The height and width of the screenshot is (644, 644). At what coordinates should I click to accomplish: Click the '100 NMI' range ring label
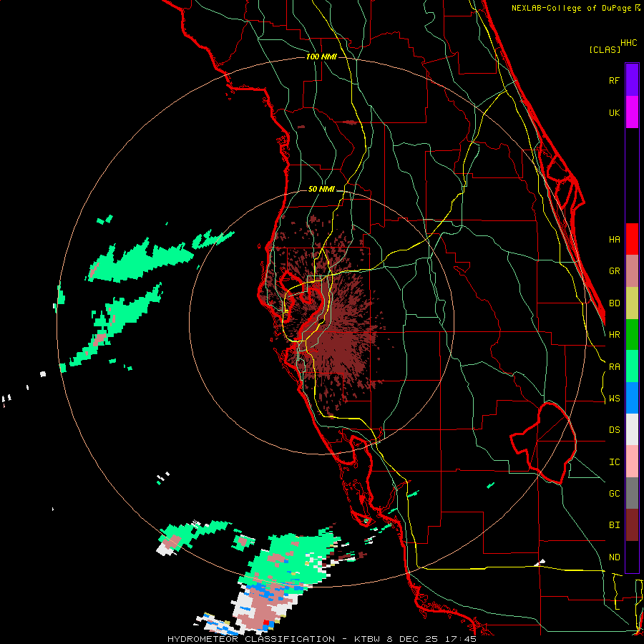pos(321,57)
